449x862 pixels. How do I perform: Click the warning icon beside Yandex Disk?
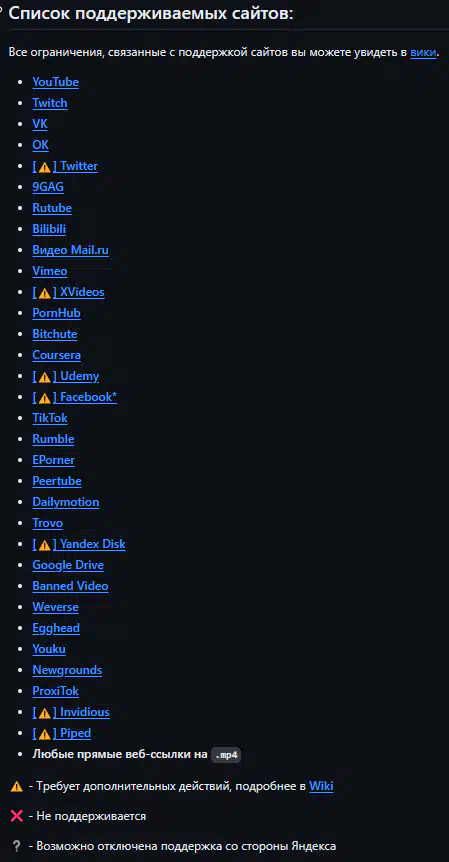(x=45, y=544)
